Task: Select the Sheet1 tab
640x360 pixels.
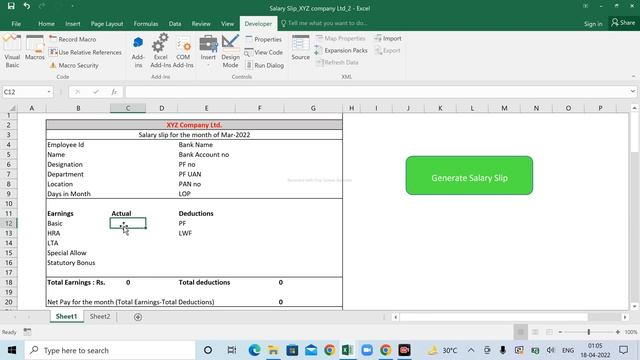Action: click(x=67, y=316)
